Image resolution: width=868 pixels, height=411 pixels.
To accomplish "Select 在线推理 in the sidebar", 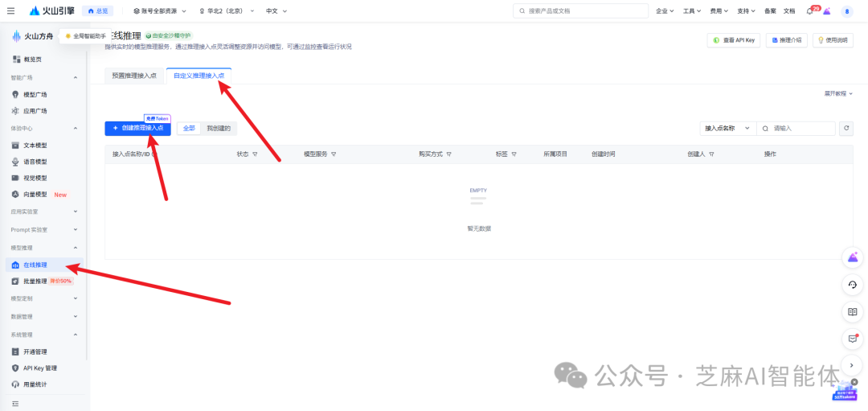I will coord(44,265).
